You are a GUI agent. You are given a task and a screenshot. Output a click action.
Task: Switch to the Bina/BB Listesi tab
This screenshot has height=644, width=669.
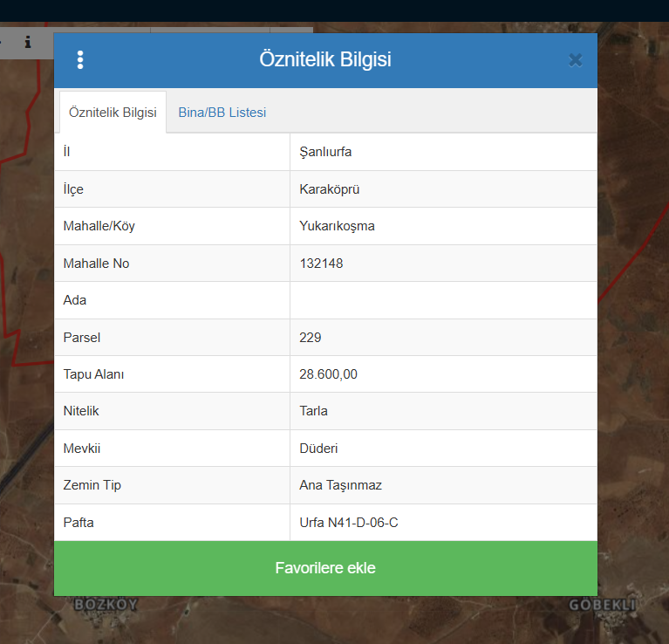click(x=222, y=113)
